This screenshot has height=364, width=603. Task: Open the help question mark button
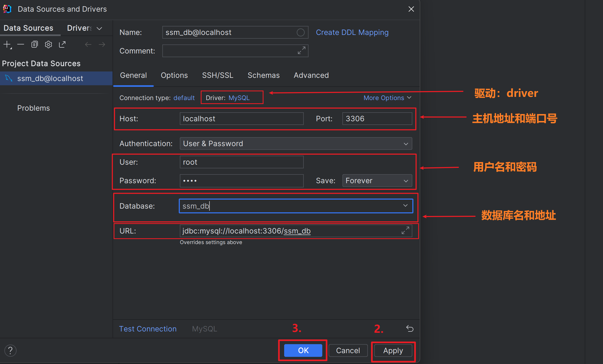pos(10,350)
